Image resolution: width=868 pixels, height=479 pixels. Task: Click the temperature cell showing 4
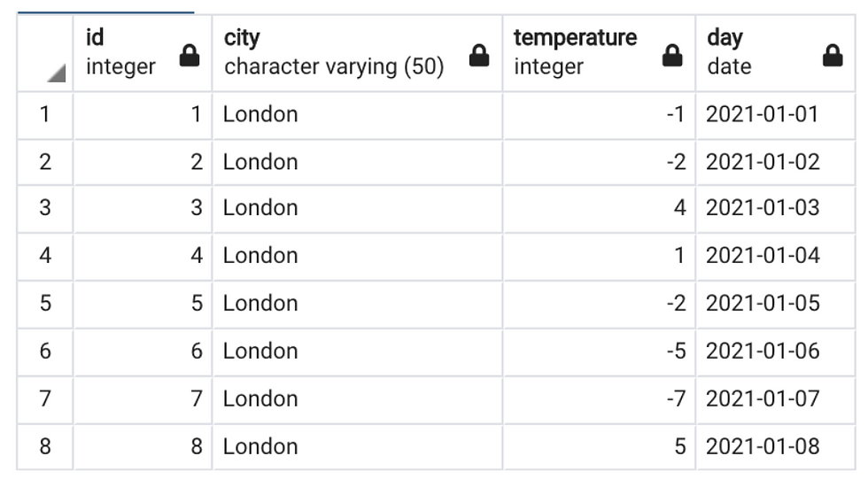coord(599,209)
